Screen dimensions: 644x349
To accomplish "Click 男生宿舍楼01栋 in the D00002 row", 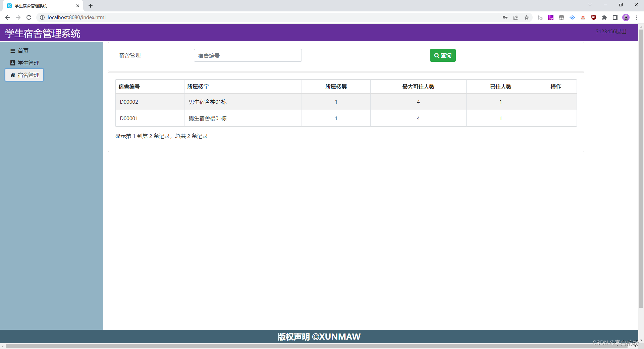I will pos(208,102).
